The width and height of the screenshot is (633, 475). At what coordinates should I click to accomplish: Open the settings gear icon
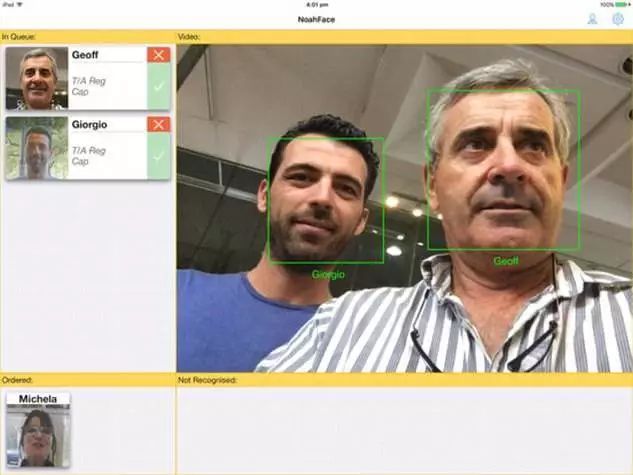coord(617,19)
